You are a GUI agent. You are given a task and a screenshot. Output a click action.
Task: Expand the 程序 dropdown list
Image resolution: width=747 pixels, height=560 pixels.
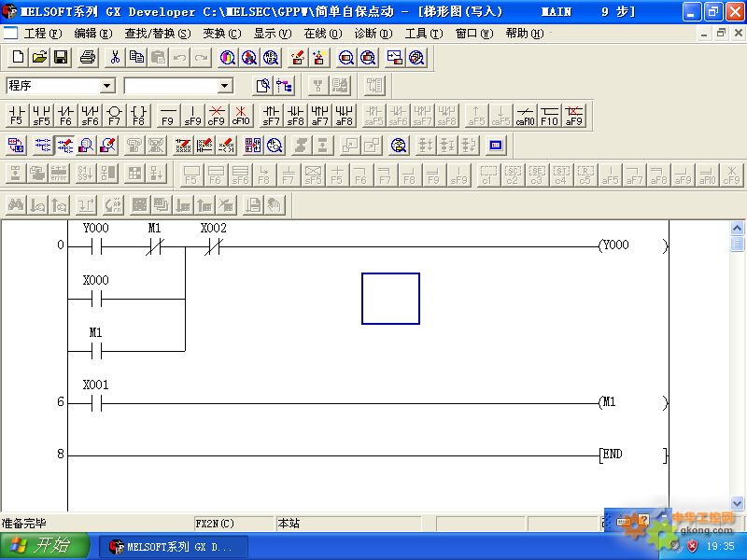tap(107, 86)
